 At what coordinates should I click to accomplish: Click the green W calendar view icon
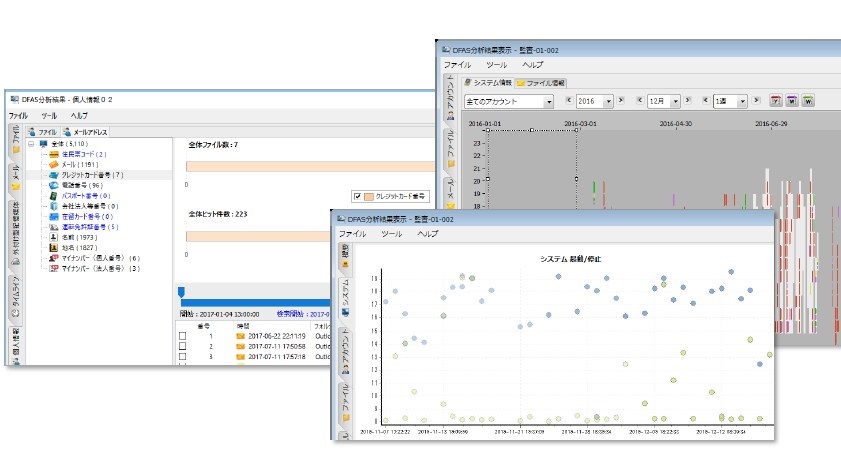806,101
